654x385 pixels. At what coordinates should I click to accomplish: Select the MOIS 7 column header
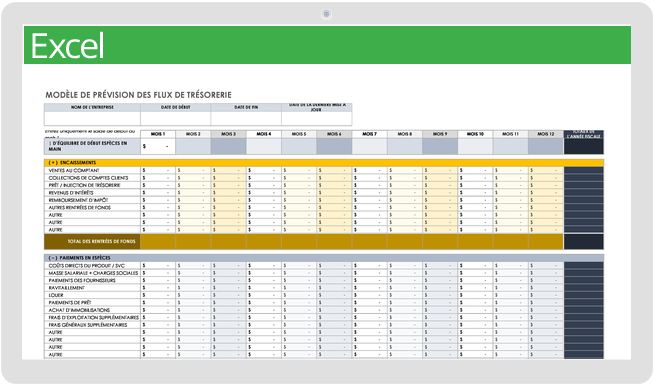[370, 134]
